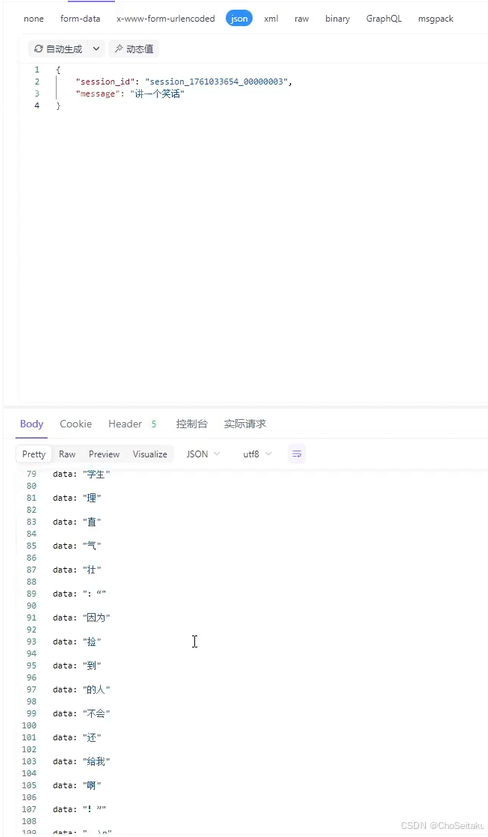Click response line data: "壮"
This screenshot has height=837, width=488.
[x=77, y=570]
